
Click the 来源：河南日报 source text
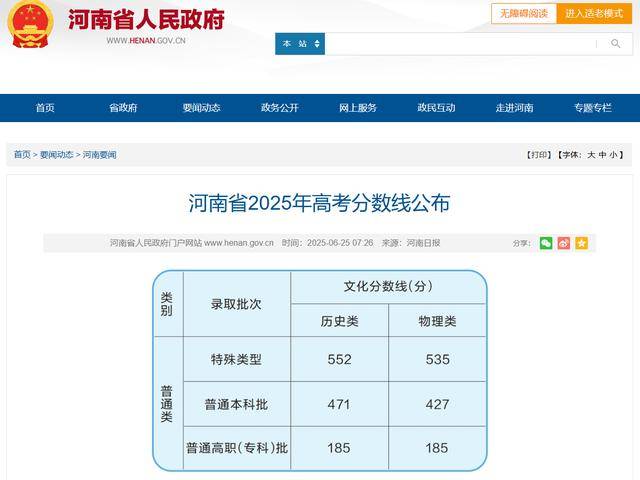411,243
